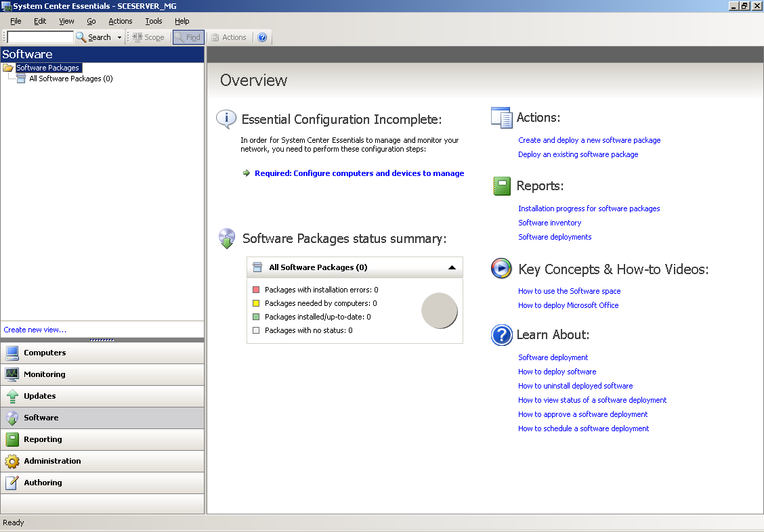Click How to schedule a software deployment
This screenshot has width=764, height=532.
583,428
